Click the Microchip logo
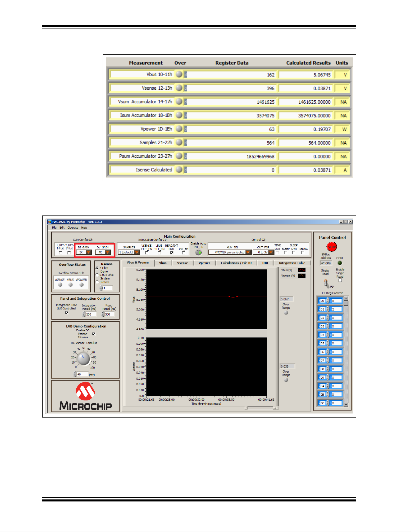 [86, 396]
